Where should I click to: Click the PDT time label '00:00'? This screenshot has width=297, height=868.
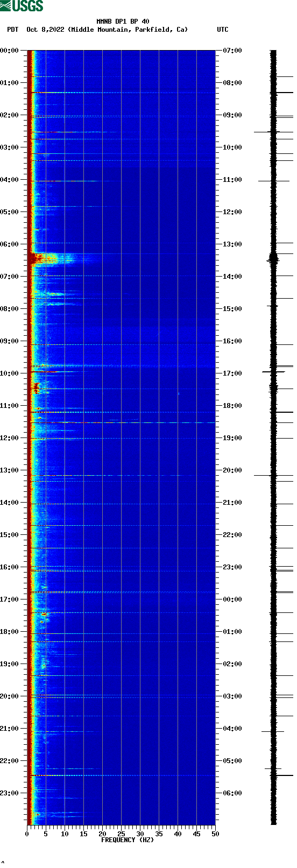(x=10, y=51)
